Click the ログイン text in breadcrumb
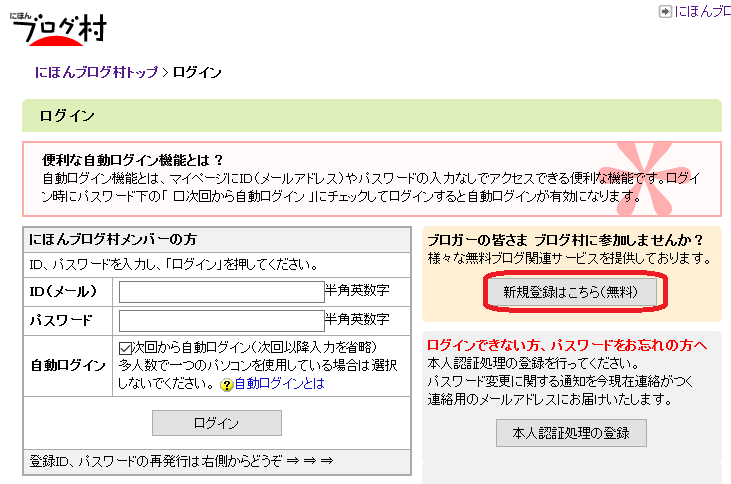Viewport: 731px width, 484px height. (197, 72)
